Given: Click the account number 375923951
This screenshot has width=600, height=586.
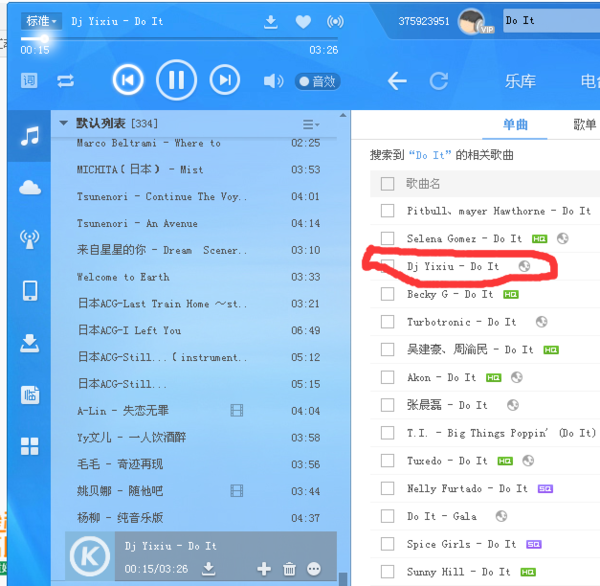Looking at the screenshot, I should [x=424, y=21].
